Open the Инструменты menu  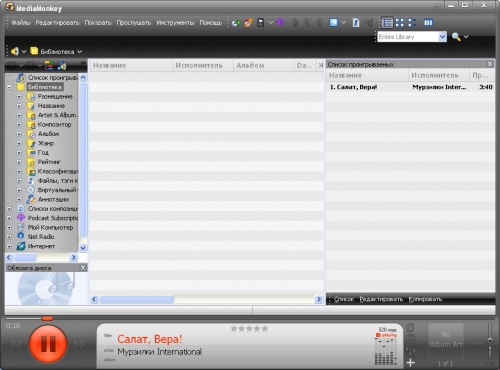[x=175, y=23]
